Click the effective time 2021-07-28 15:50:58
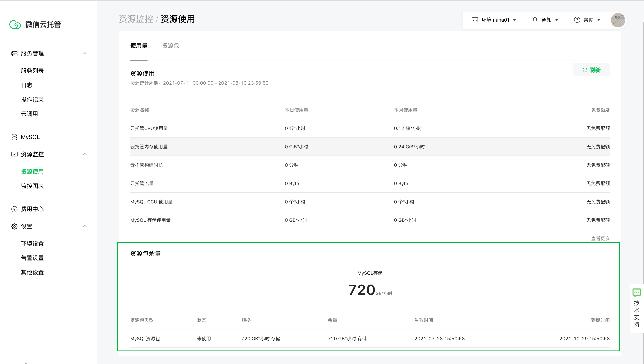The width and height of the screenshot is (644, 364). pyautogui.click(x=439, y=339)
